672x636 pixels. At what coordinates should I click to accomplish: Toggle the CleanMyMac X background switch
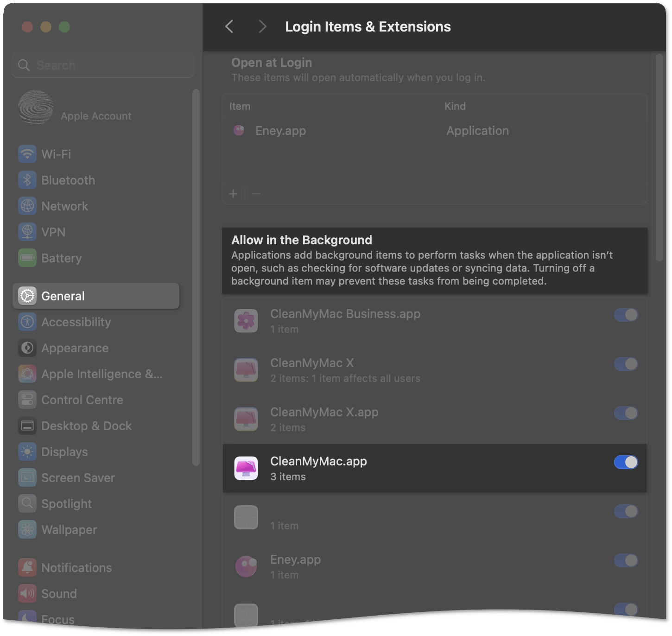[626, 364]
